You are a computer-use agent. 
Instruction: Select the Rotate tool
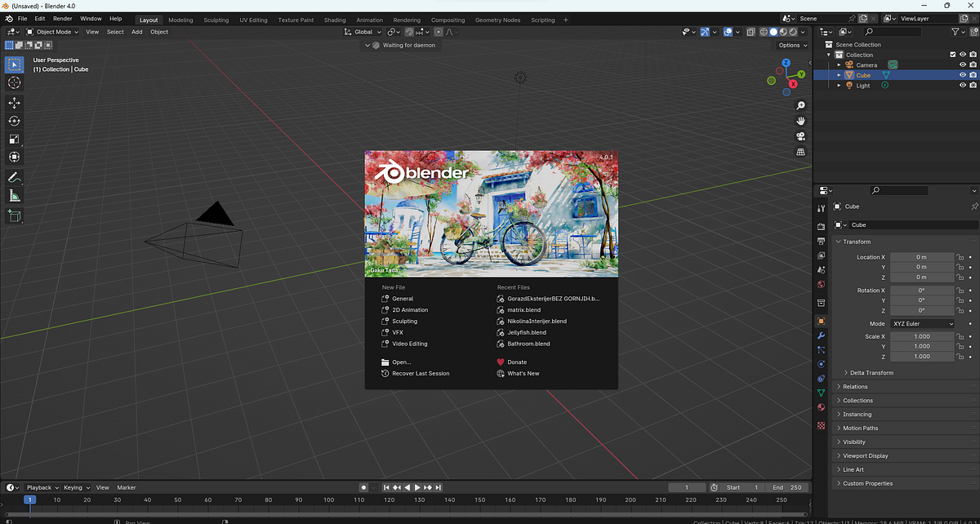14,120
